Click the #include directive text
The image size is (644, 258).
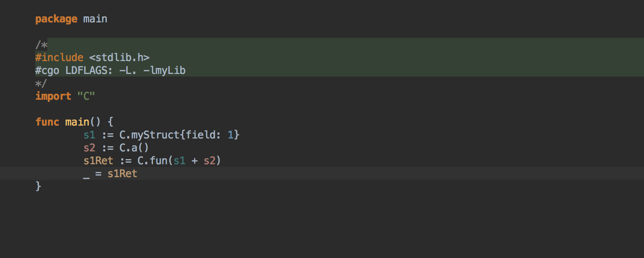pyautogui.click(x=59, y=58)
